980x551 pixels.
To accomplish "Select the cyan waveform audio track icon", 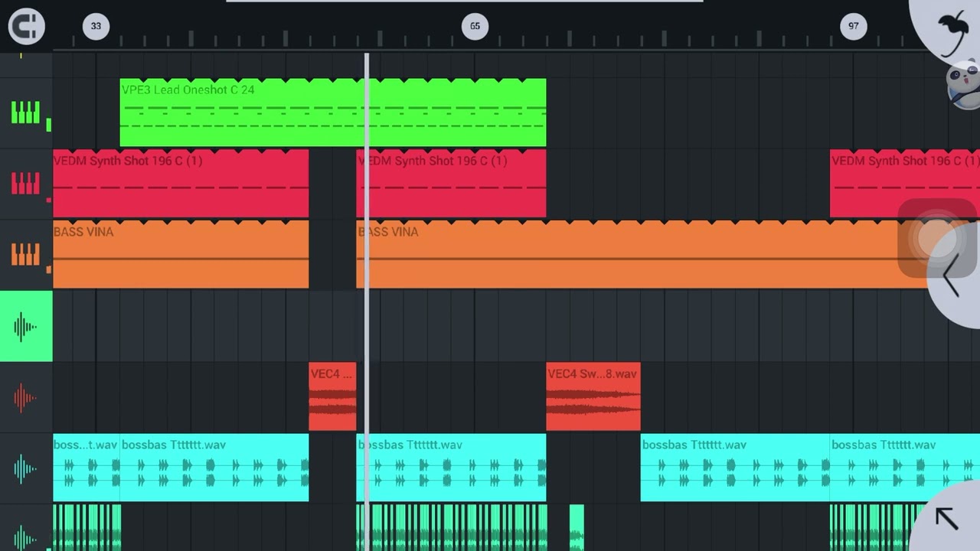I will coord(25,468).
